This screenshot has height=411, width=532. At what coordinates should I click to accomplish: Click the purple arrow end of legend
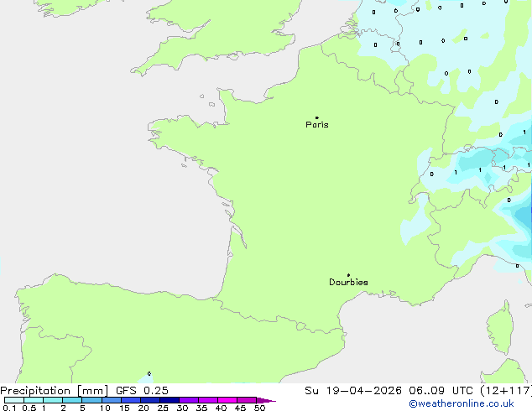point(266,400)
